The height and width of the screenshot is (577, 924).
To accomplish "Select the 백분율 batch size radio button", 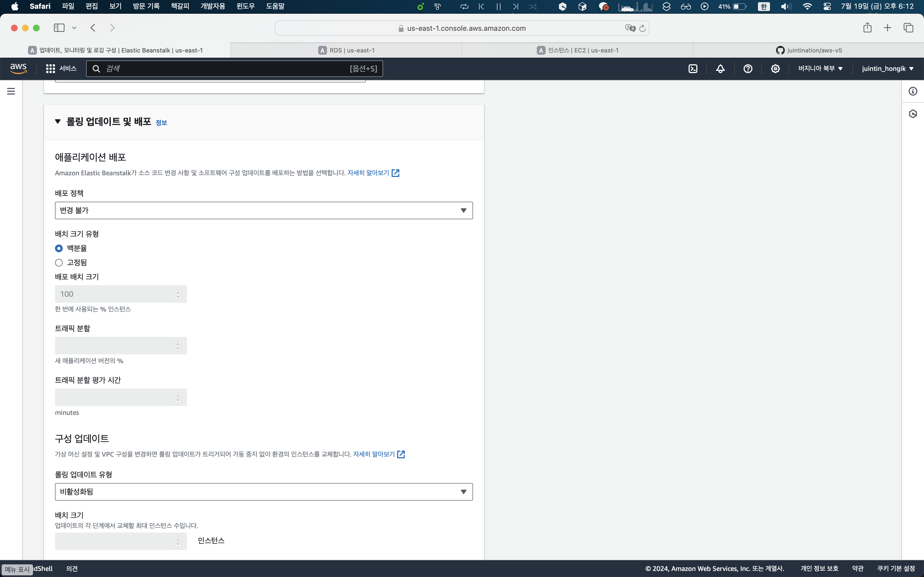I will (59, 248).
